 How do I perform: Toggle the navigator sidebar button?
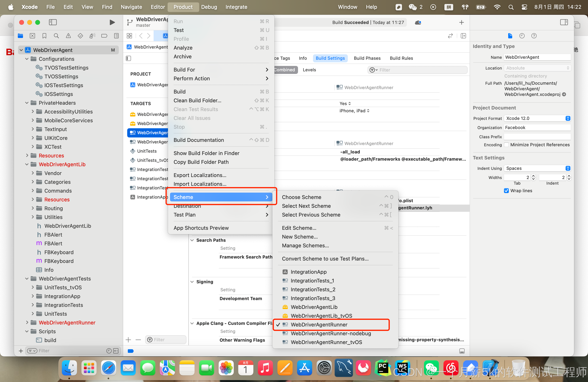pyautogui.click(x=53, y=22)
